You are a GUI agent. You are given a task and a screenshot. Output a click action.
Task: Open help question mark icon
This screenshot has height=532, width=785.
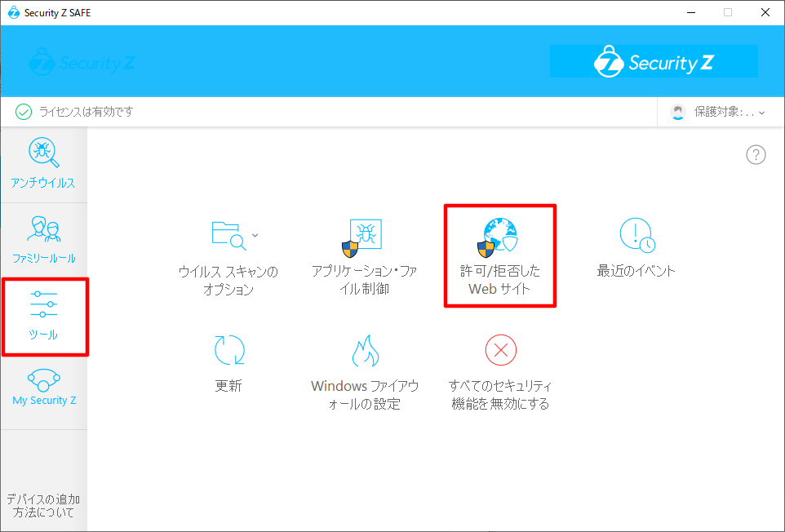click(x=756, y=155)
